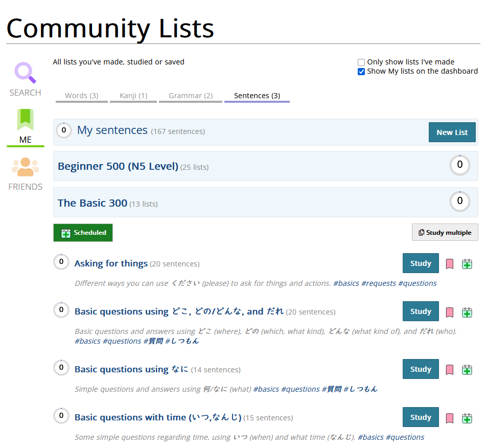Image resolution: width=486 pixels, height=448 pixels.
Task: Toggle the green Scheduled filter button
Action: [x=83, y=233]
